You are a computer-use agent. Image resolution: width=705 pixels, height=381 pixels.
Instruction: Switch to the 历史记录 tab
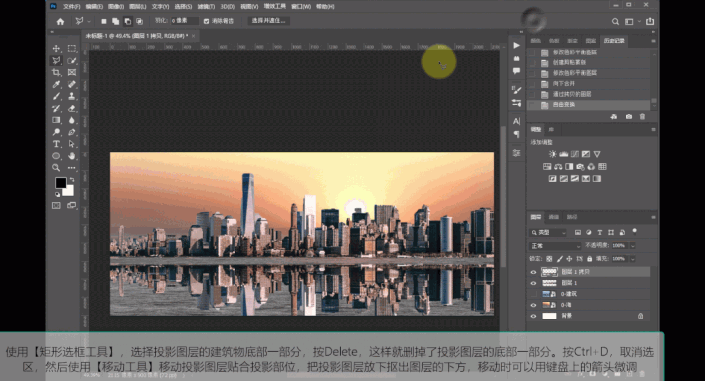click(x=614, y=41)
